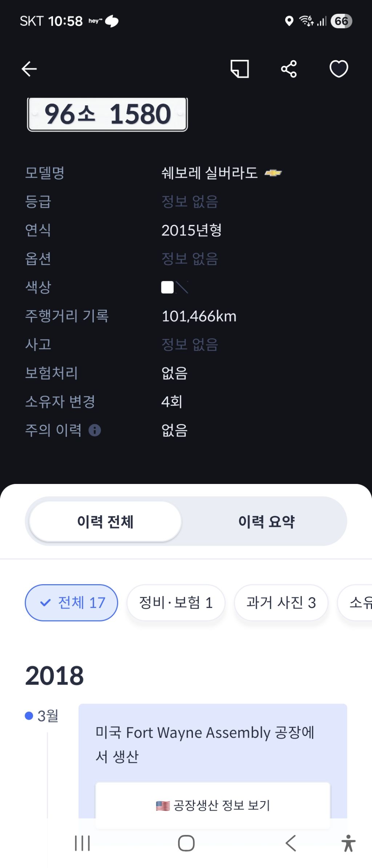Tap the white color swatch
The width and height of the screenshot is (372, 868).
point(167,287)
